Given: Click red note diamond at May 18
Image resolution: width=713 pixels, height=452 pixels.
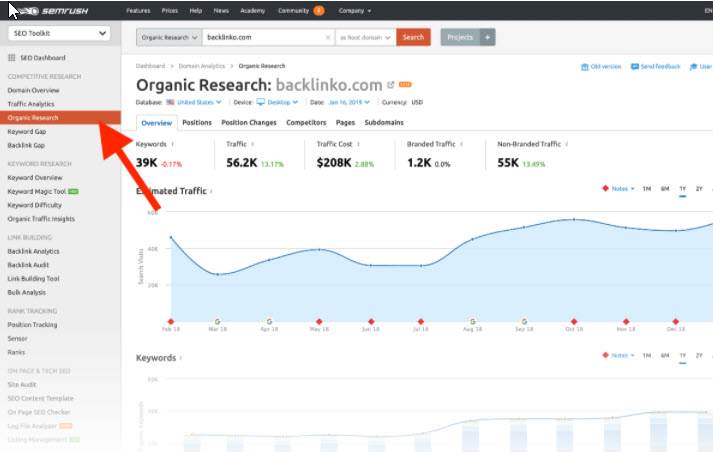Looking at the screenshot, I should coord(319,321).
